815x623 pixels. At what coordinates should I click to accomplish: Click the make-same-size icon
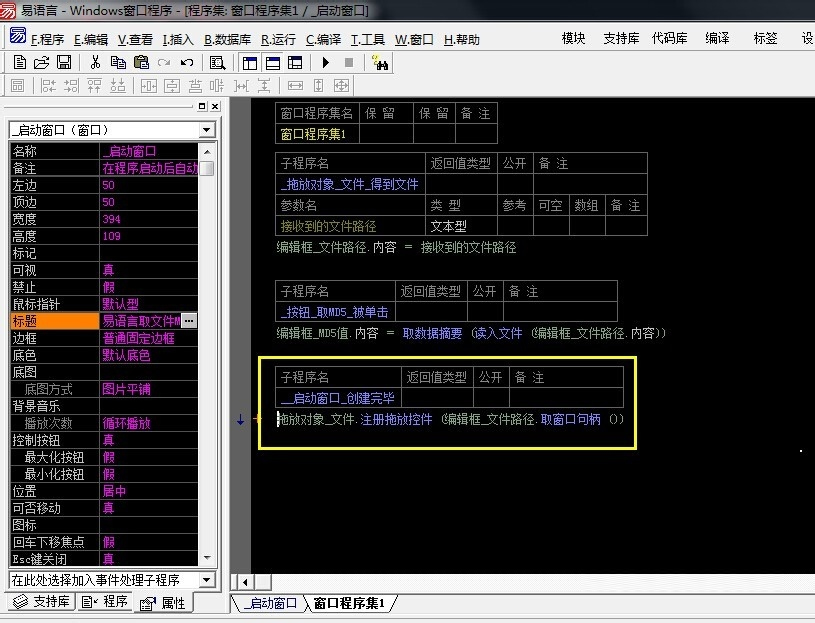click(x=341, y=86)
